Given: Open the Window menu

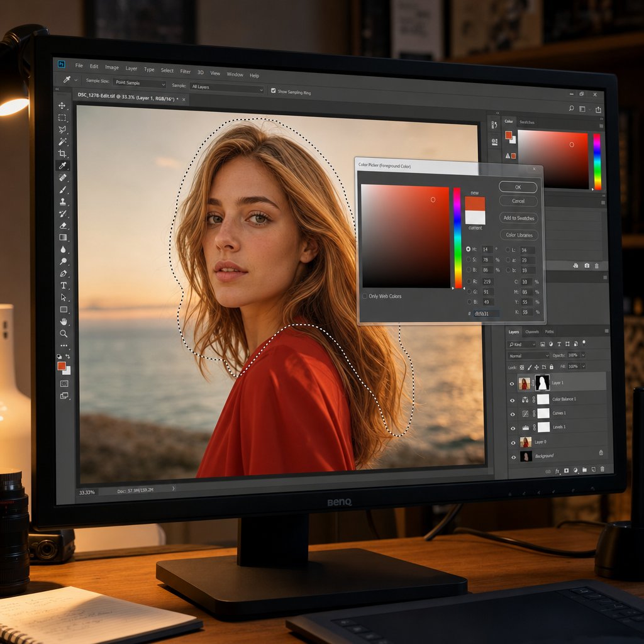Looking at the screenshot, I should point(235,74).
